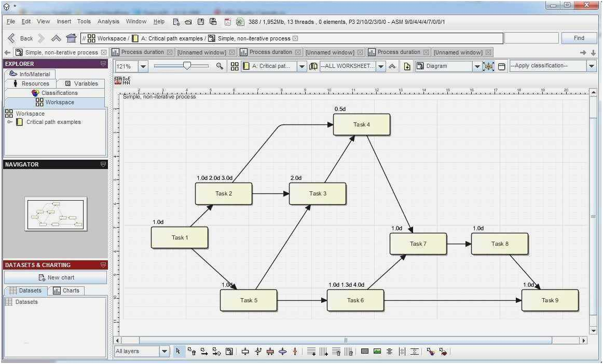Collapse the NAVIGATOR panel via its header toggle

[103, 164]
